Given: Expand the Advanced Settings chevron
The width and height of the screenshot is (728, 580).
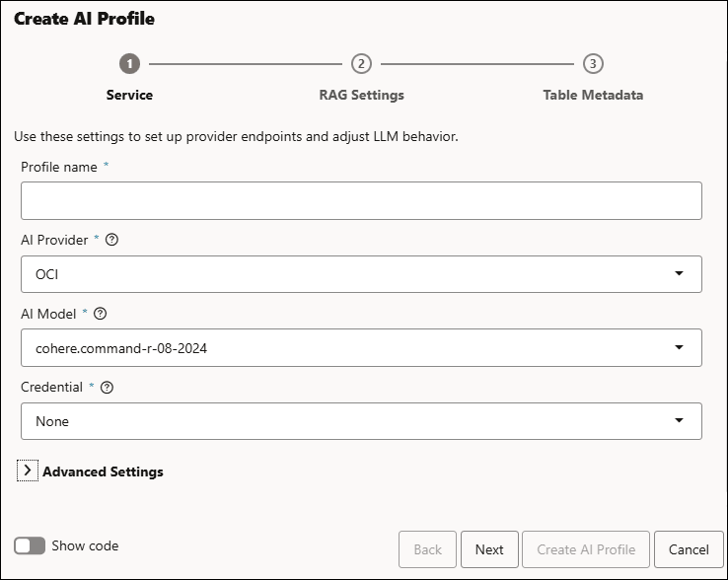Looking at the screenshot, I should [x=27, y=471].
